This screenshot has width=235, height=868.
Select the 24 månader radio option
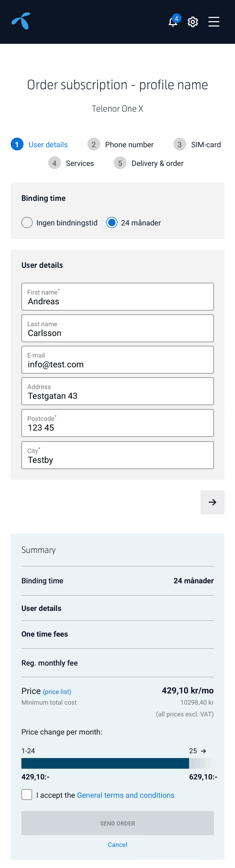click(x=111, y=222)
